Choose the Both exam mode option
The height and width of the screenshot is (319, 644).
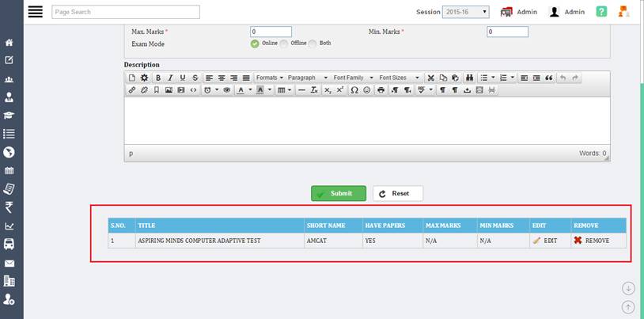point(313,44)
